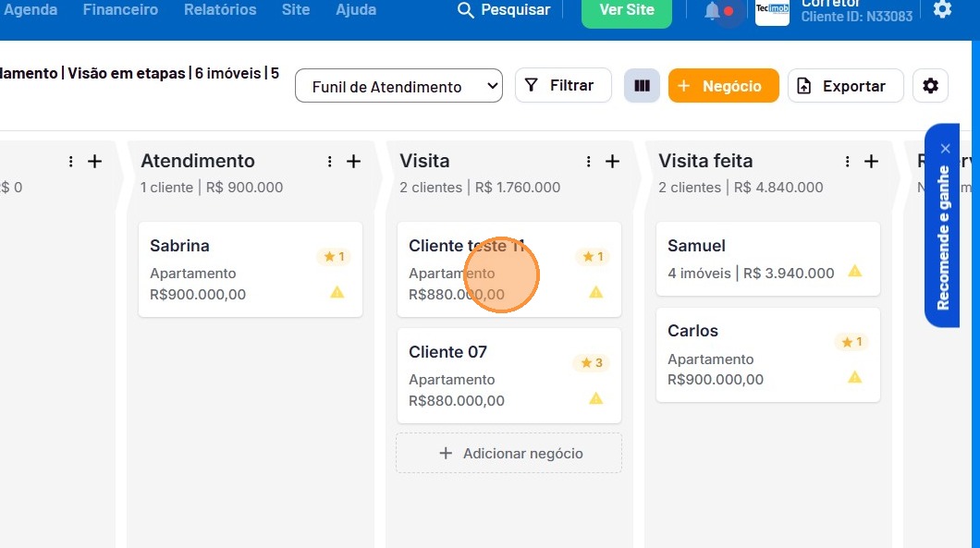Close the Recomende e ganhe tab
The image size is (980, 548).
[945, 149]
